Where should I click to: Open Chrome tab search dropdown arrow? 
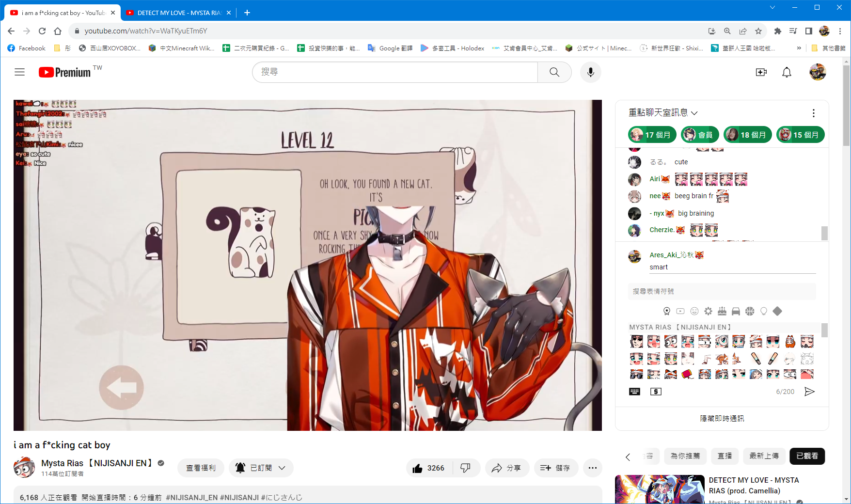point(772,7)
